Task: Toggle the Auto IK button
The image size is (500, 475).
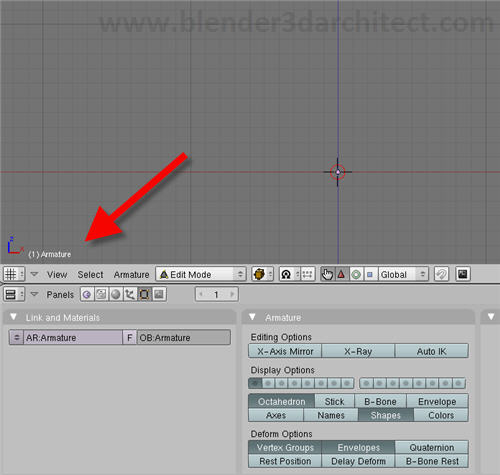Action: [x=431, y=351]
